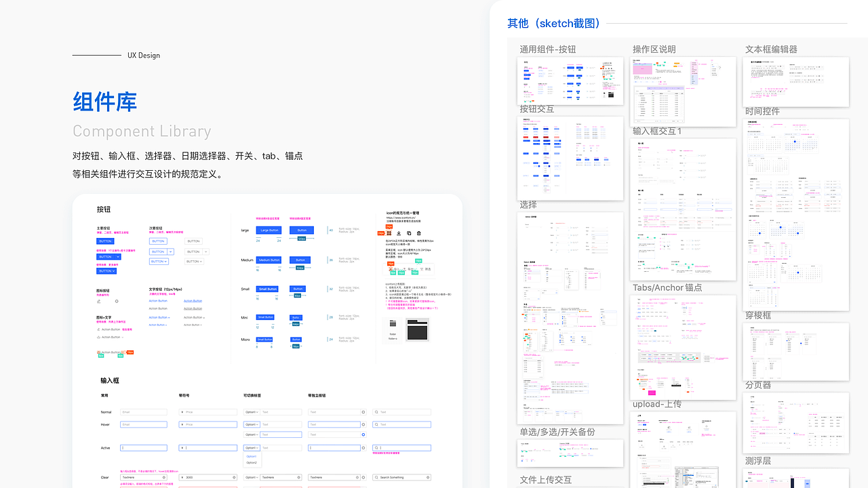Click the Normal Email input field
The height and width of the screenshot is (488, 868).
pos(144,412)
